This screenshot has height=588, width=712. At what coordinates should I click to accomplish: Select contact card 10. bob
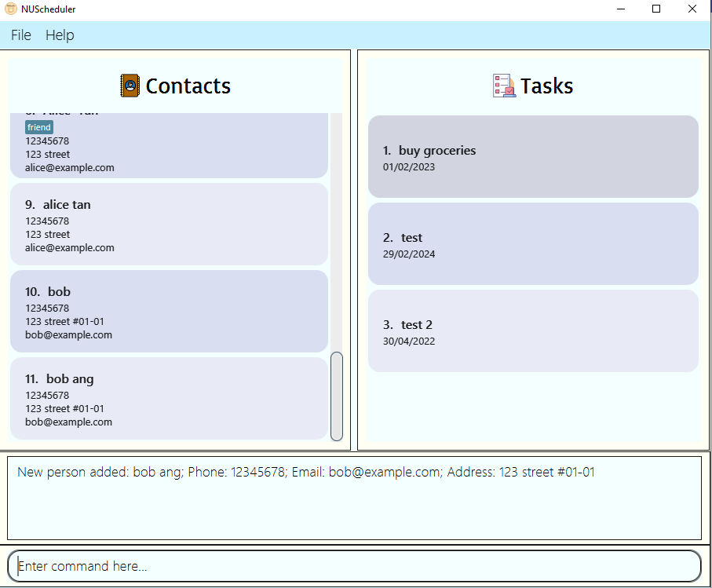[169, 311]
